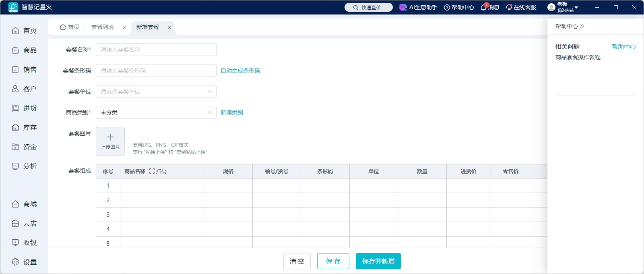Screen dimensions: 644x274
Task: Focus the 套餐名称 input field
Action: 156,50
